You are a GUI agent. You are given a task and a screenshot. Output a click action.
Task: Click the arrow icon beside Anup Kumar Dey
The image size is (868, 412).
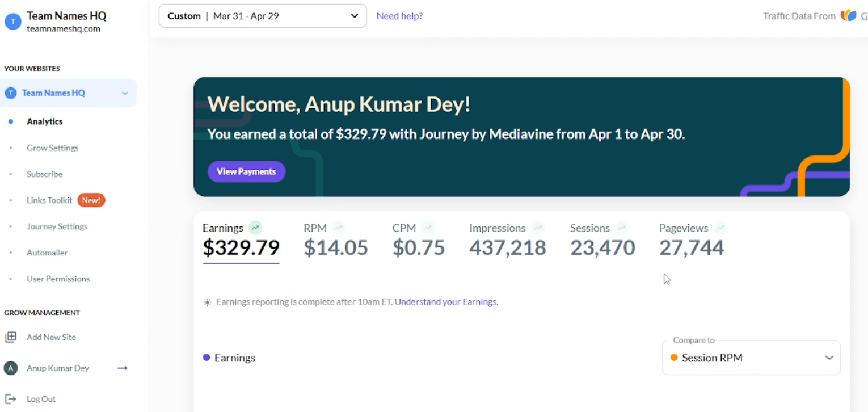pos(122,368)
